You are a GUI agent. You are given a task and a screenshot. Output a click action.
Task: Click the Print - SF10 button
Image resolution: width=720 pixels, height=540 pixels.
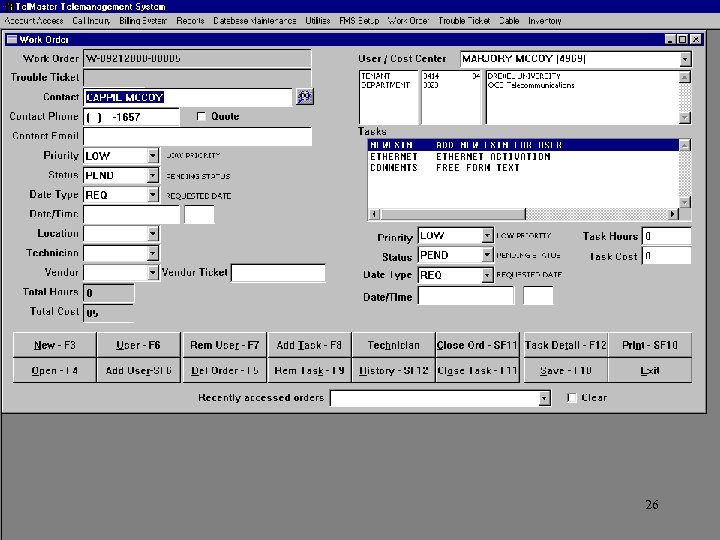pyautogui.click(x=650, y=345)
